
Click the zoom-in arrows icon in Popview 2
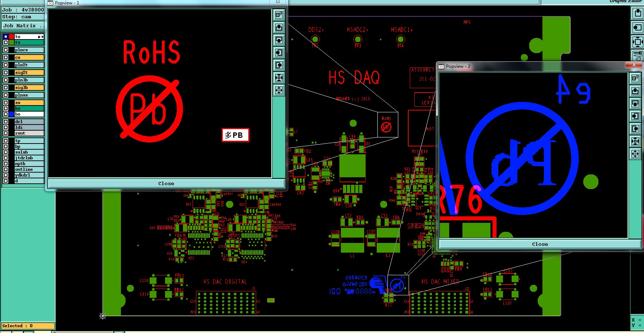pos(635,141)
